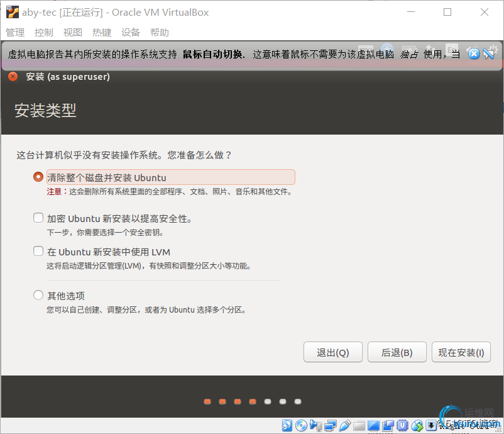Click the 注意 warning text line
The width and height of the screenshot is (504, 434).
tap(170, 192)
